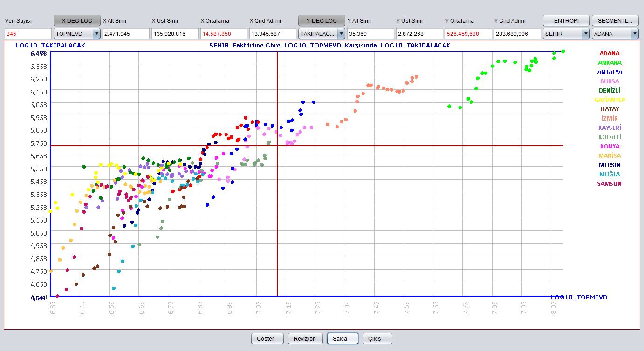Click the Y Alt Sınır field 35.369
The height and width of the screenshot is (351, 644).
(x=370, y=34)
